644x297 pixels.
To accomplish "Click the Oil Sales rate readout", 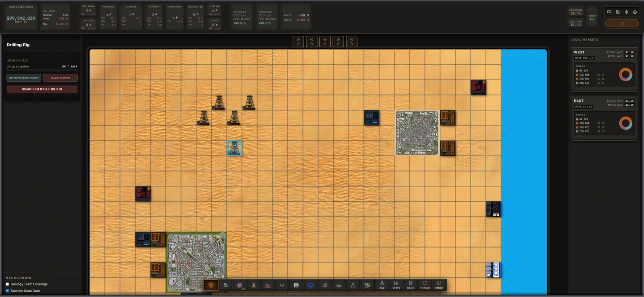I will (239, 15).
